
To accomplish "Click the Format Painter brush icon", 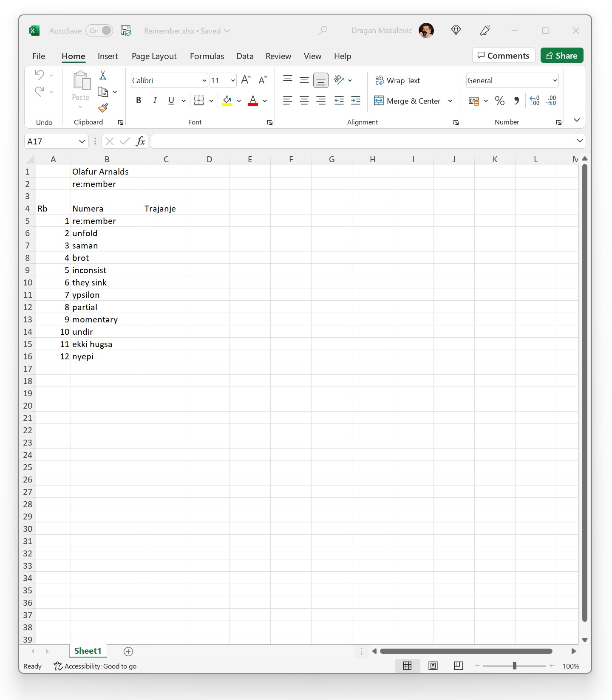I will [103, 108].
